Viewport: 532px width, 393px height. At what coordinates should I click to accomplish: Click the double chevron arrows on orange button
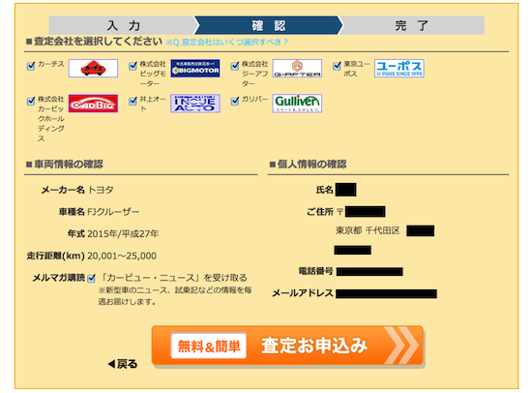coord(401,346)
